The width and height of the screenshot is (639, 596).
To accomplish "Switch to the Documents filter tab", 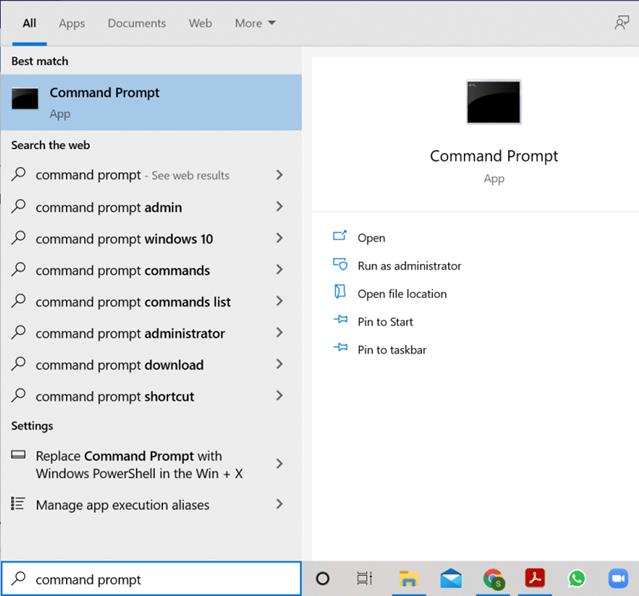I will point(137,23).
